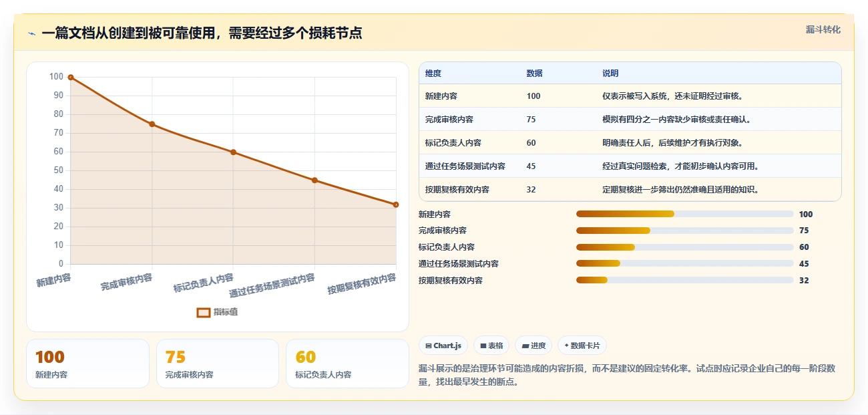Click 完成审核内容 table row cell
This screenshot has width=868, height=415.
tap(449, 120)
